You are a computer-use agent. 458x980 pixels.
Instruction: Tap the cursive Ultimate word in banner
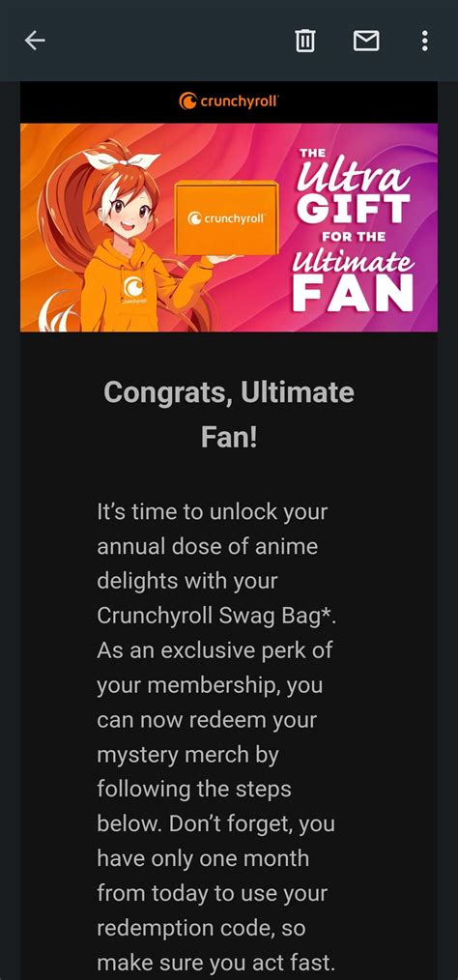click(x=353, y=260)
